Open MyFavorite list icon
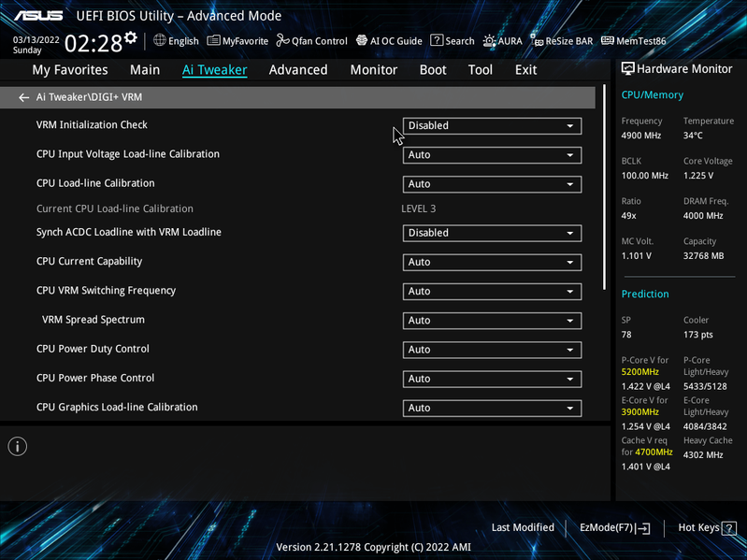The height and width of the screenshot is (560, 747). click(x=213, y=40)
